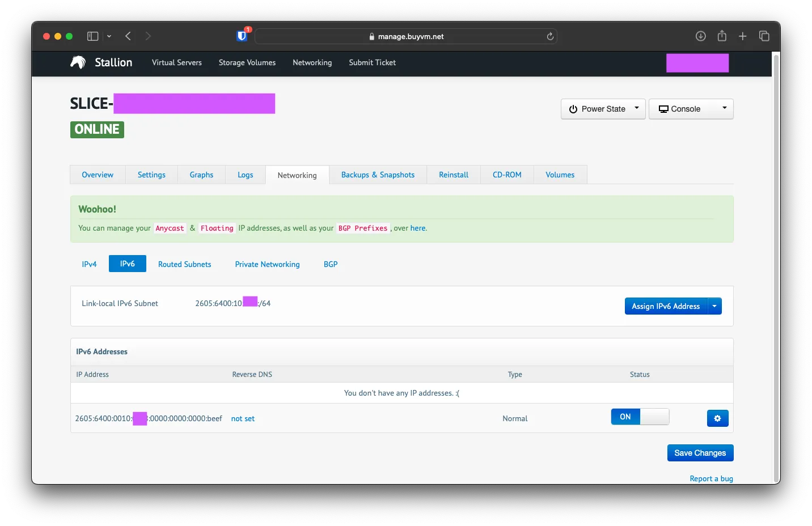Click the Anycast code label

point(170,228)
